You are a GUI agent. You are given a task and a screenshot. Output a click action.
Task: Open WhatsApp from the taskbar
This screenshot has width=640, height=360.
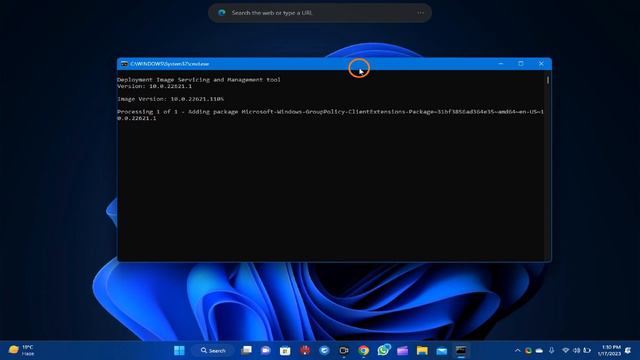click(x=383, y=350)
